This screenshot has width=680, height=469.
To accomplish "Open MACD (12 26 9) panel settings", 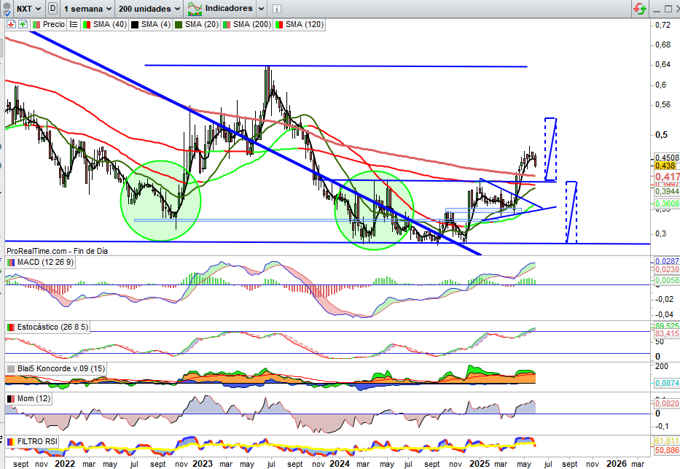I will tap(40, 262).
